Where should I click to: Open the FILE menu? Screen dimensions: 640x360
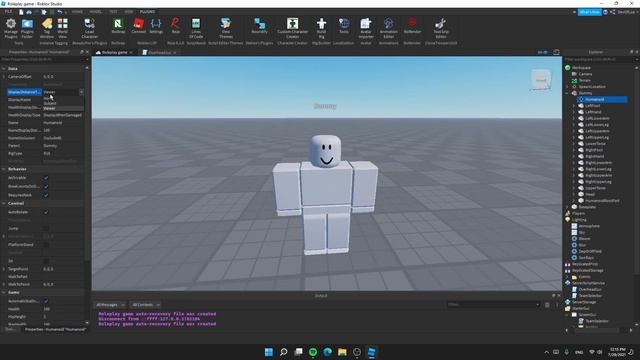point(8,12)
